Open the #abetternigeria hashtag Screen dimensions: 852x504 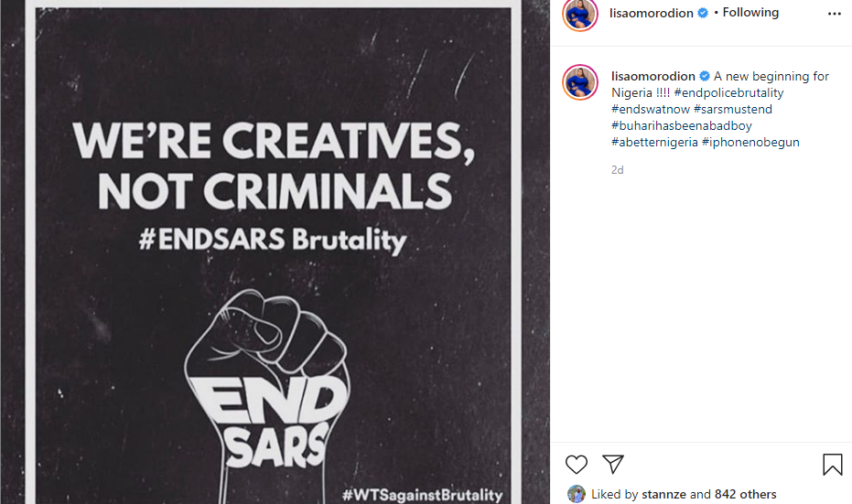click(653, 142)
